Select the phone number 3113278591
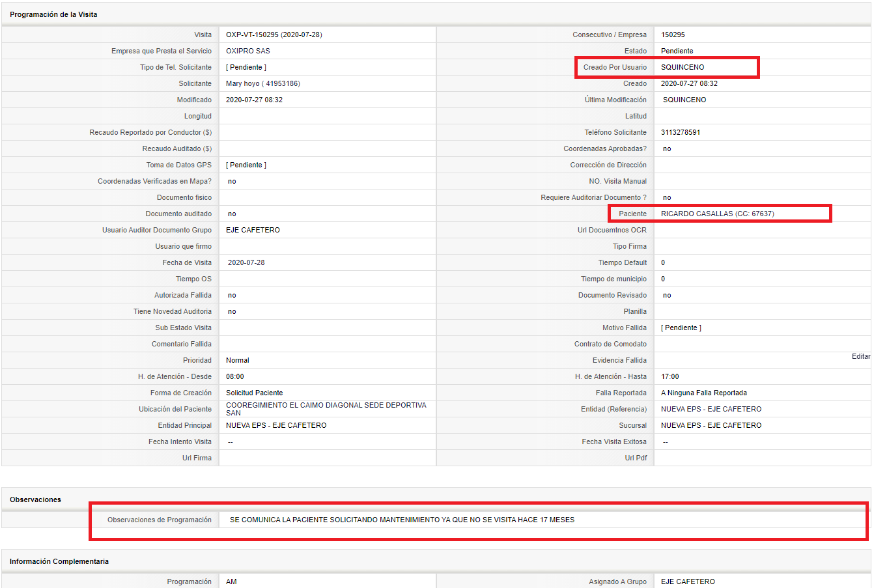874x588 pixels. (x=681, y=132)
